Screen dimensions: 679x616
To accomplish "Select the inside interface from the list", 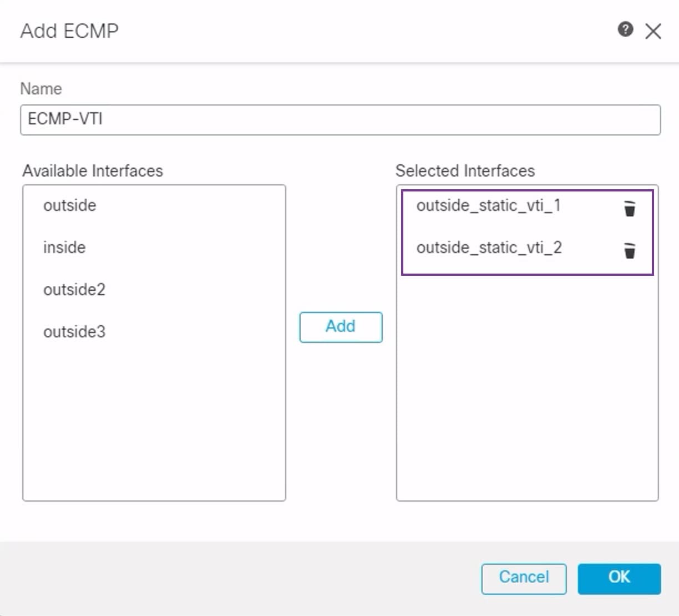I will (x=64, y=248).
